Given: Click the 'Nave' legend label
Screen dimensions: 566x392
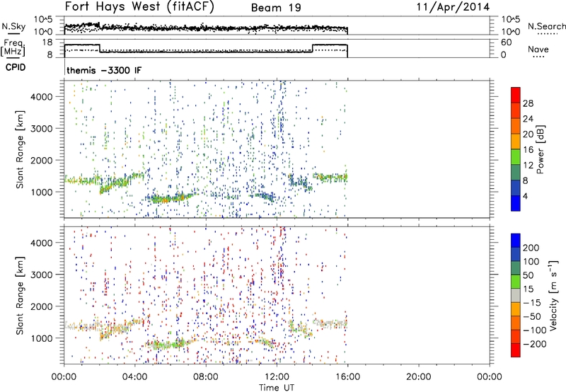Looking at the screenshot, I should [x=538, y=50].
